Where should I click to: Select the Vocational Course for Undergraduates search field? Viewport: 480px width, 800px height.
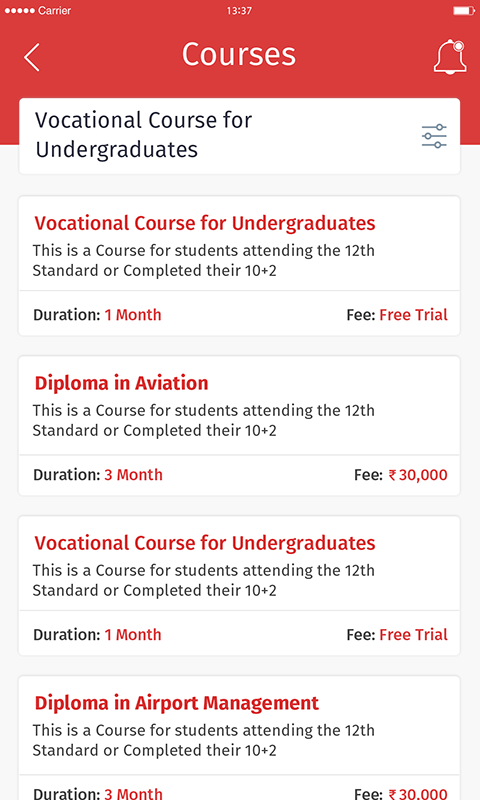click(x=239, y=136)
